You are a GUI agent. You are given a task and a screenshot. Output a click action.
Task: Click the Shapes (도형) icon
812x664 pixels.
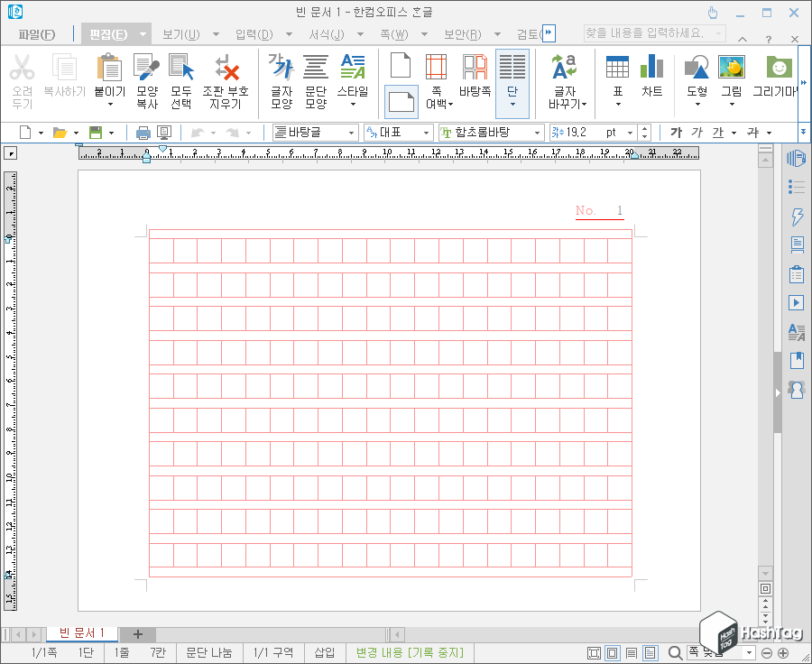tap(697, 68)
